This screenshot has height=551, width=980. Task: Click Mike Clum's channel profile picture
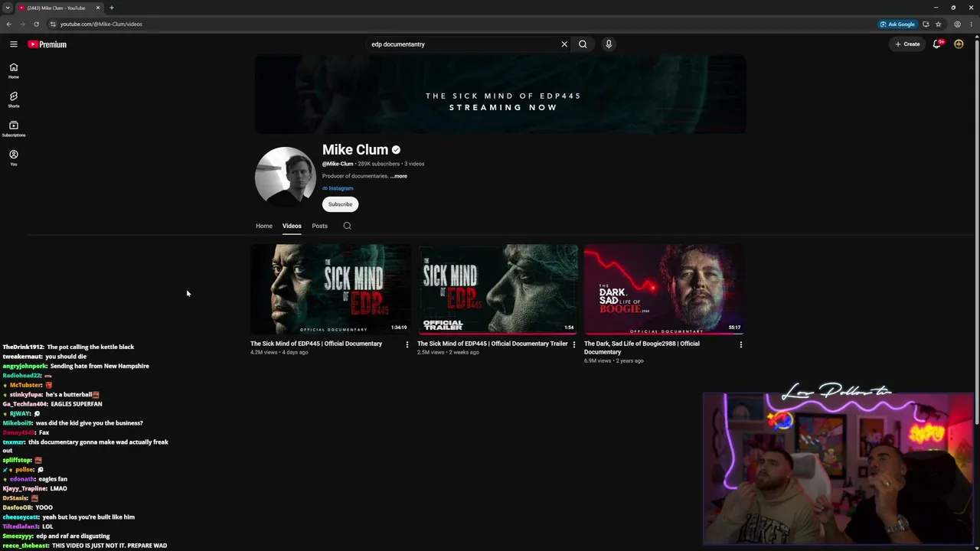pos(286,177)
